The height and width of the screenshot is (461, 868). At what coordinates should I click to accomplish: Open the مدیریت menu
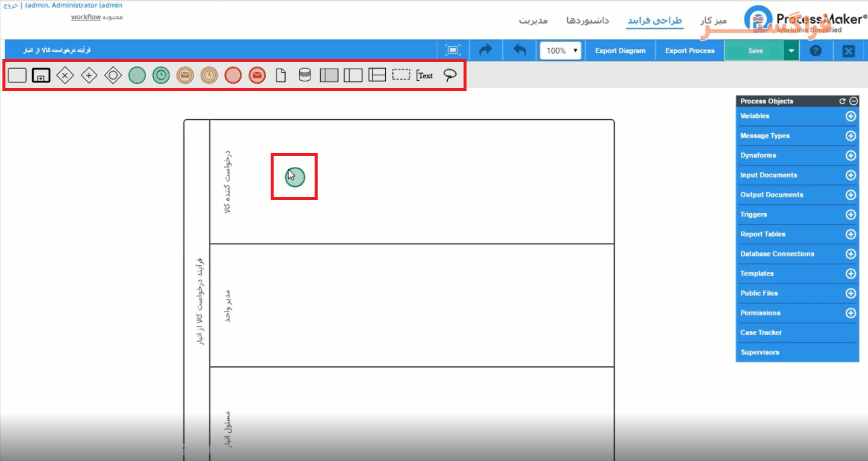[533, 20]
